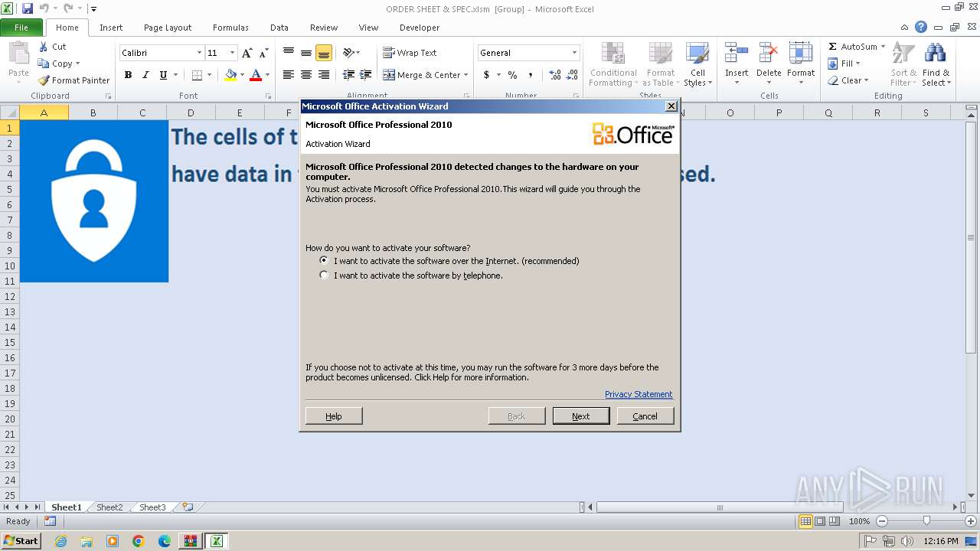
Task: Toggle Bold formatting
Action: (x=128, y=75)
